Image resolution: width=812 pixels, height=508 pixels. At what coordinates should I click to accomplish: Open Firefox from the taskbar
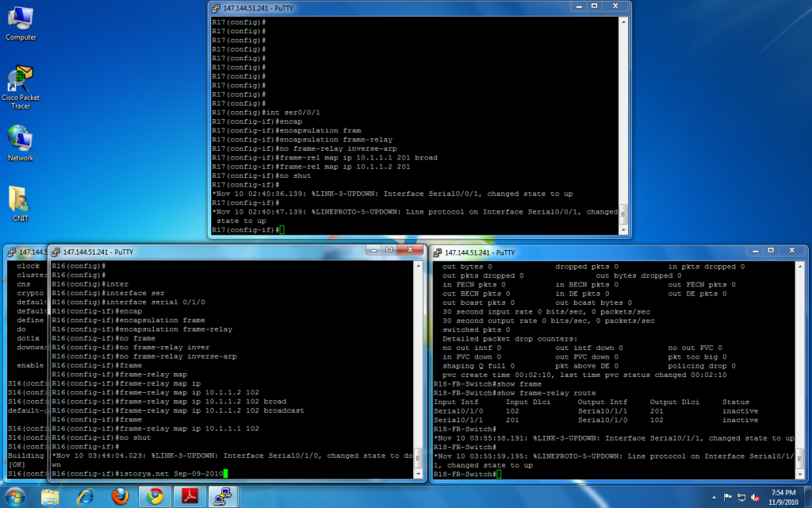tap(120, 497)
